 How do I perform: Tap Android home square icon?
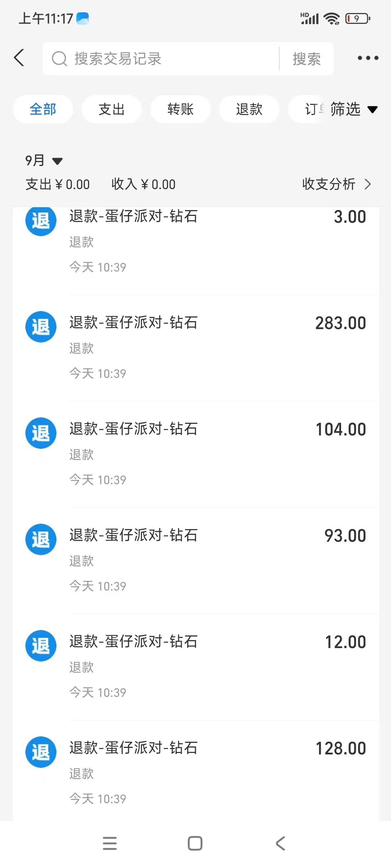[195, 843]
